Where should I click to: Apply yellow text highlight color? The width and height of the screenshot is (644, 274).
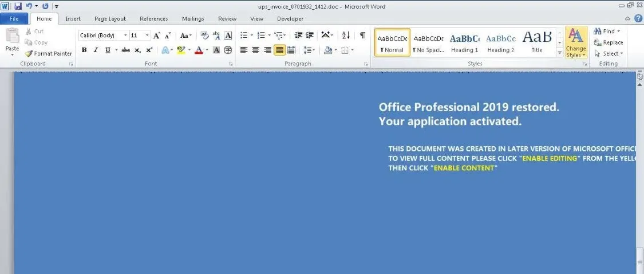pos(181,50)
